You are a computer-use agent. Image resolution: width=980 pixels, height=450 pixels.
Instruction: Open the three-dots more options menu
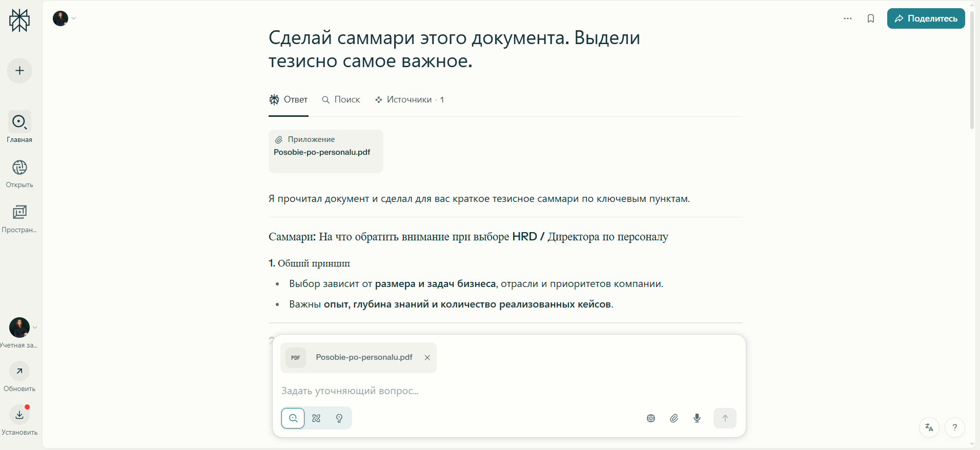click(x=848, y=18)
